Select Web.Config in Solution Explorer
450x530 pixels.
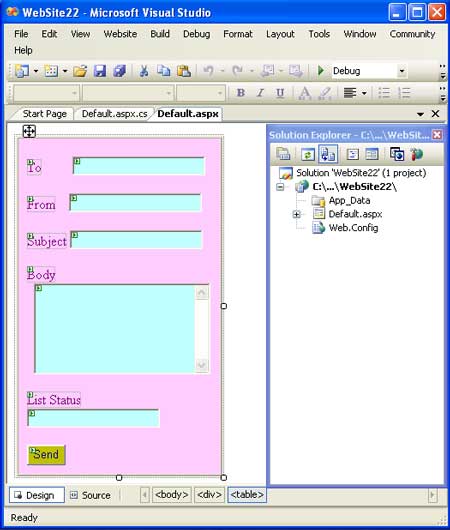coord(353,228)
